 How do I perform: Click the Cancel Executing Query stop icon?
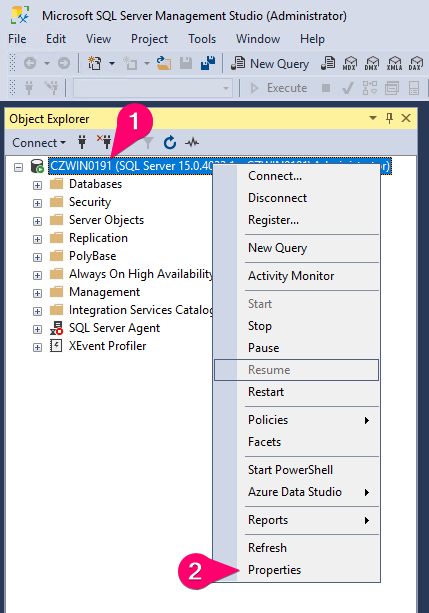326,88
